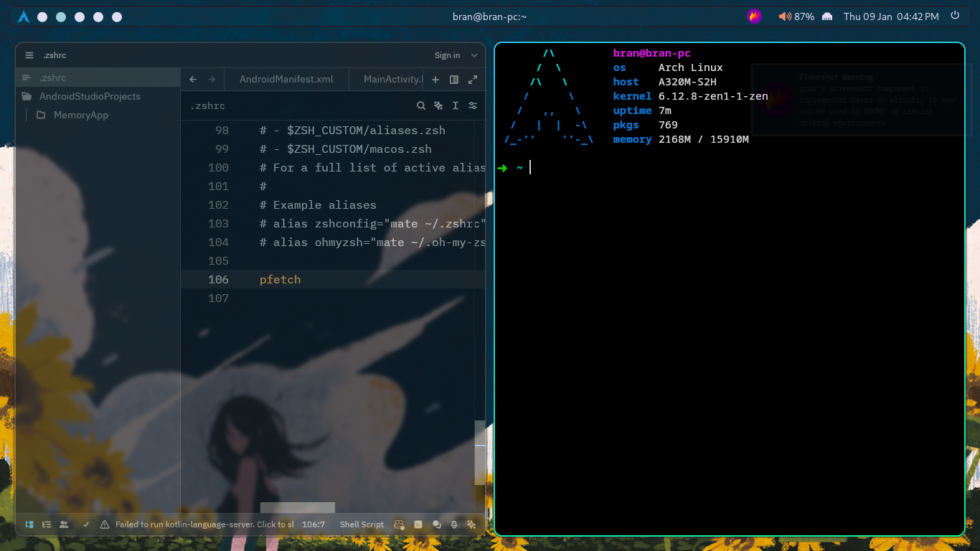This screenshot has width=980, height=551.
Task: Open the assistant sparkle icon in status bar
Action: (x=471, y=524)
